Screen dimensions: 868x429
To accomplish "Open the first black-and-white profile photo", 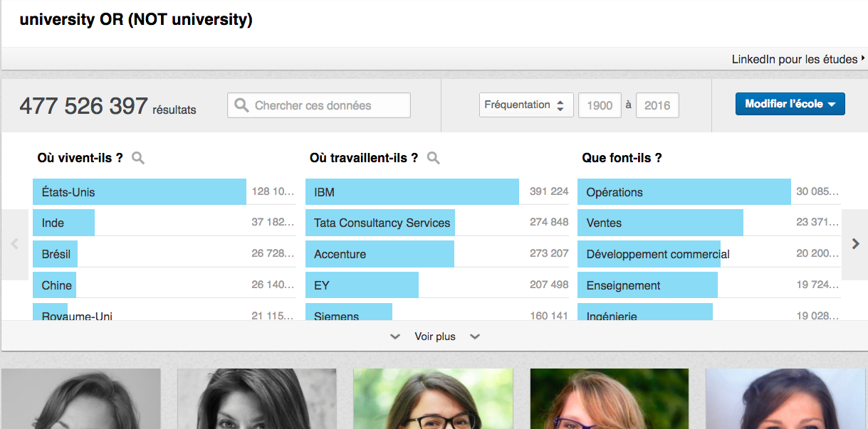I will [80, 398].
